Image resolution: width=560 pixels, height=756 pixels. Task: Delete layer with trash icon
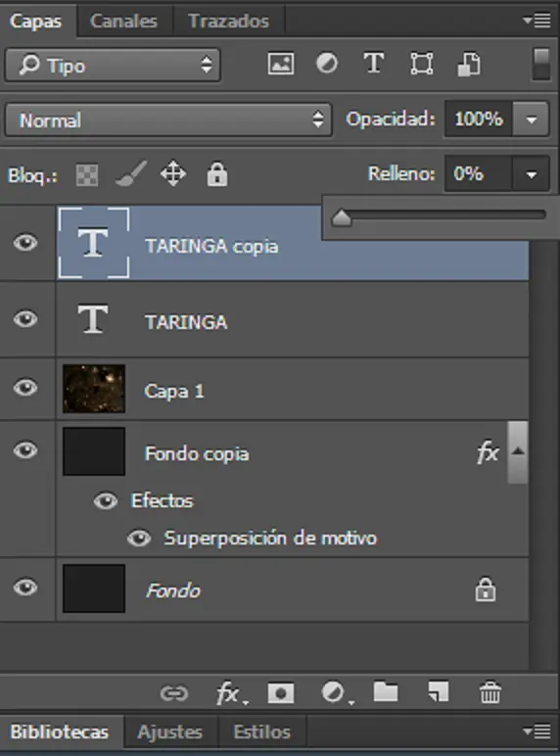490,693
